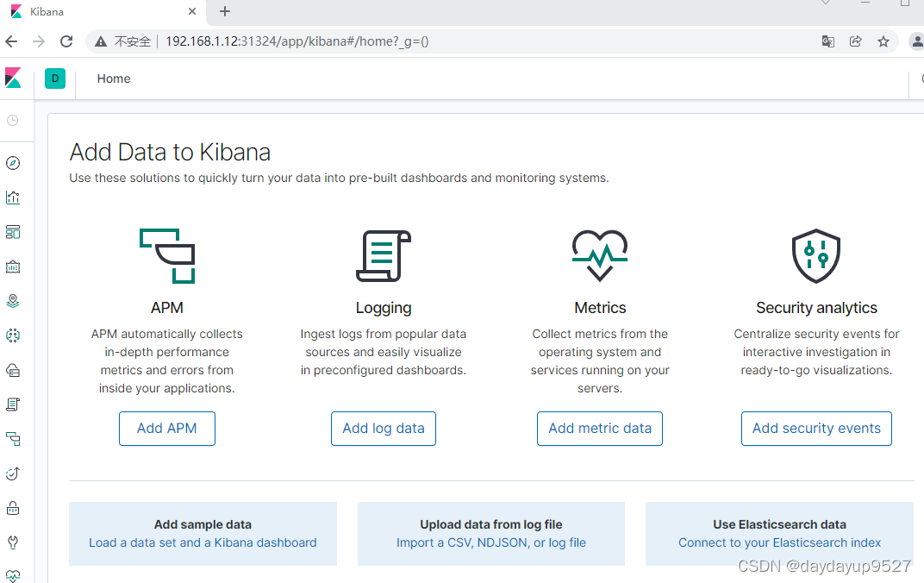924x583 pixels.
Task: Click the Home breadcrumb
Action: pyautogui.click(x=114, y=78)
